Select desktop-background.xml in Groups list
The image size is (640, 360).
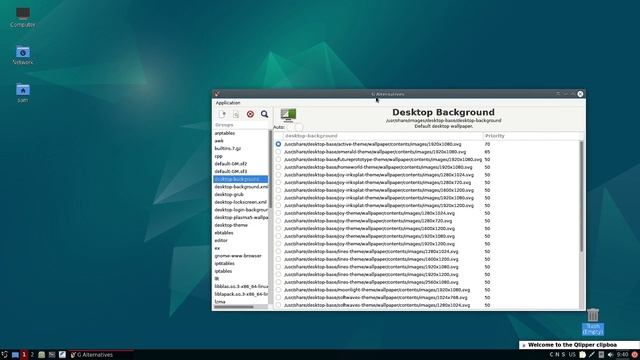coord(241,187)
